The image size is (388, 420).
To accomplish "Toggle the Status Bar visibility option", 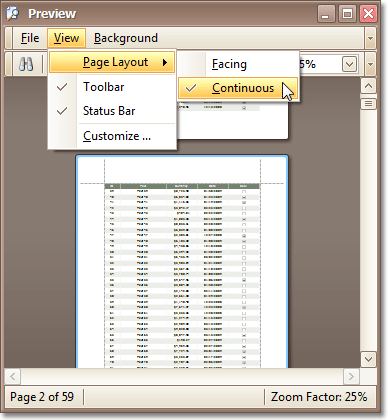I will (x=112, y=111).
